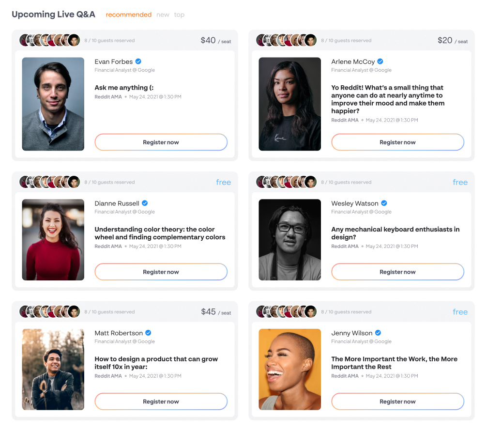Screen dimensions: 487x448
Task: Open 'Ask me anything (:' session title
Action: pyautogui.click(x=124, y=88)
